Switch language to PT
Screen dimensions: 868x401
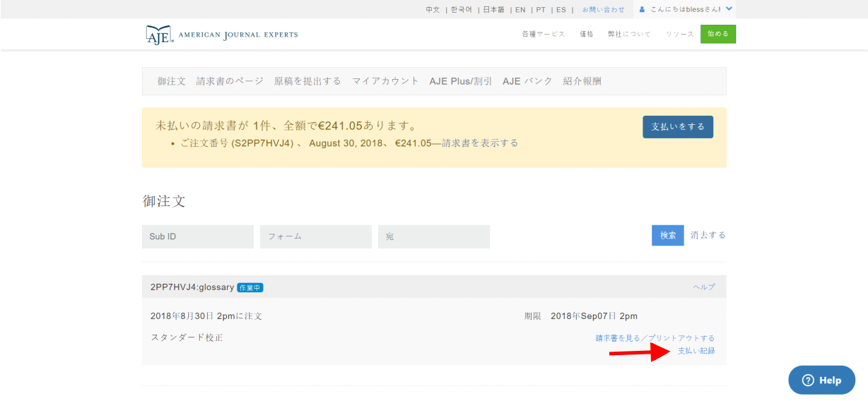(x=541, y=9)
